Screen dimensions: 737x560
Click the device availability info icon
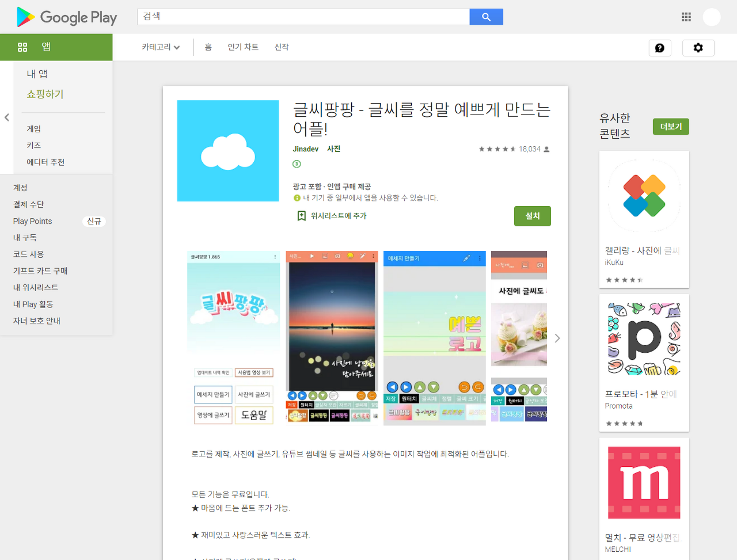coord(297,198)
